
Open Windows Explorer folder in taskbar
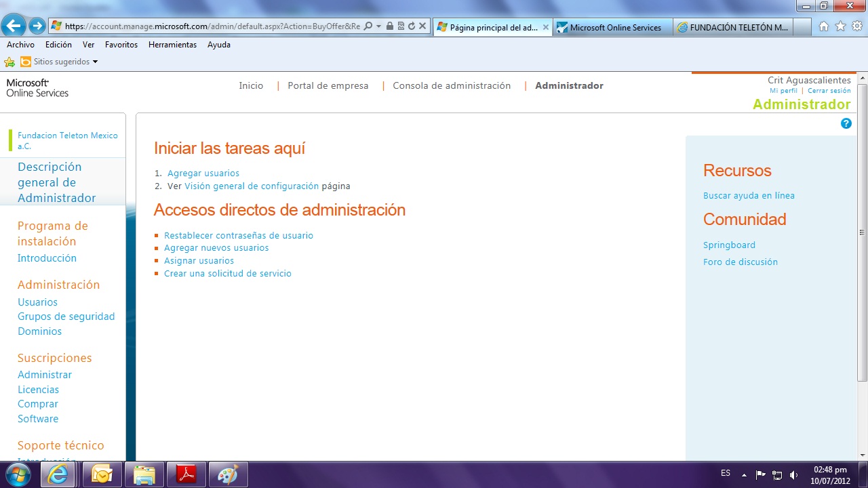click(144, 474)
